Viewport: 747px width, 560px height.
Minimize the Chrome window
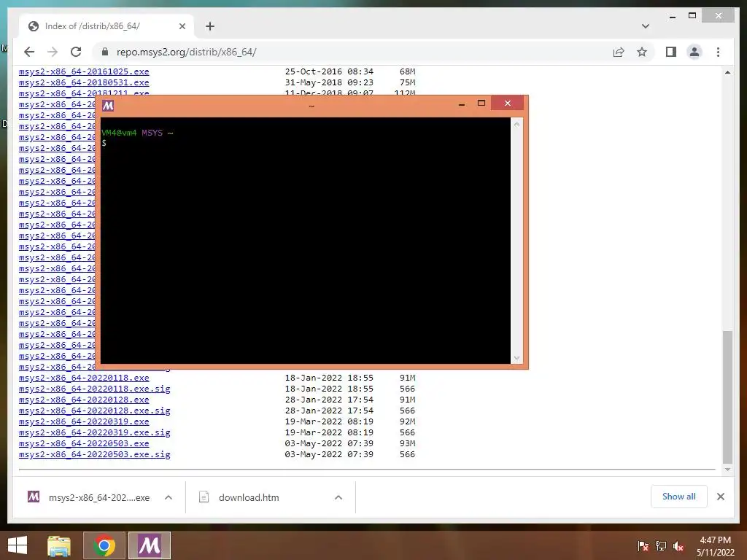tap(673, 16)
